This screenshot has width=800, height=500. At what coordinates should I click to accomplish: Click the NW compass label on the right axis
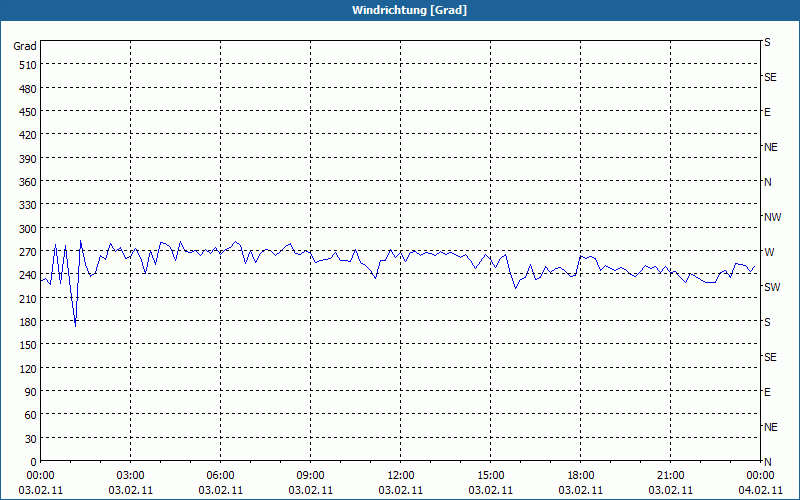click(x=772, y=217)
